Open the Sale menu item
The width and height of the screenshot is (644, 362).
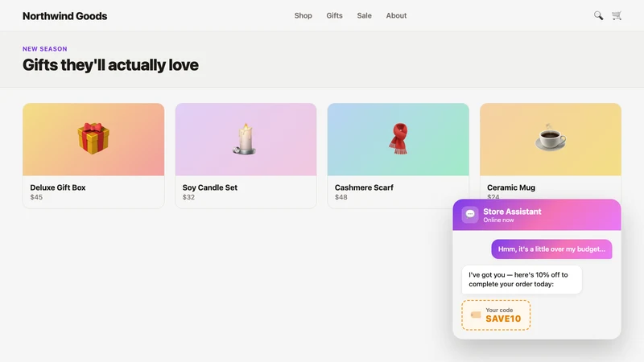click(x=365, y=15)
